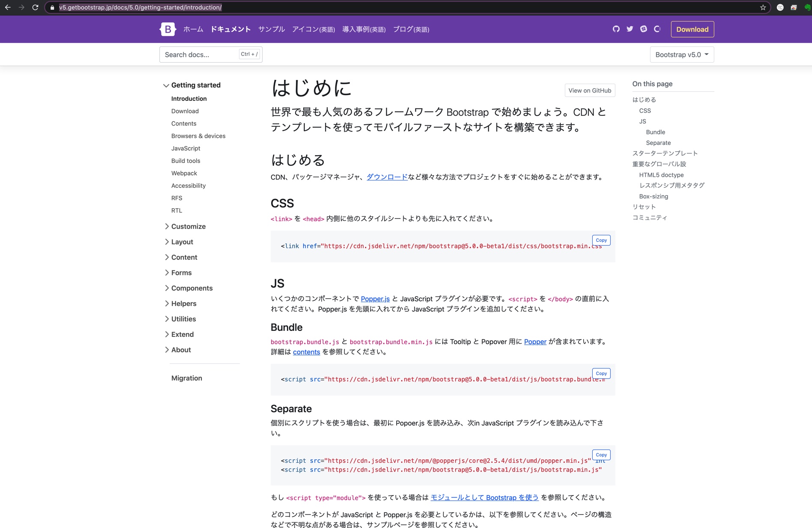Open Build tools in sidebar

[x=186, y=161]
